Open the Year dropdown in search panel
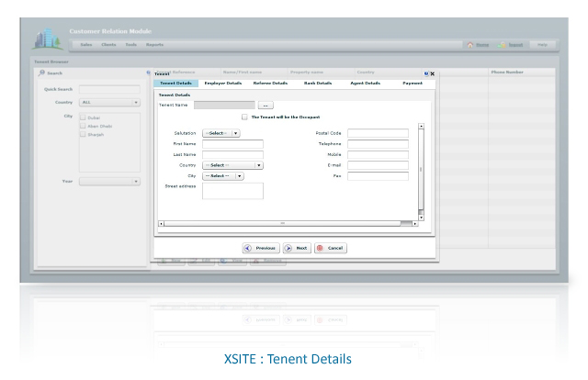 [x=109, y=182]
